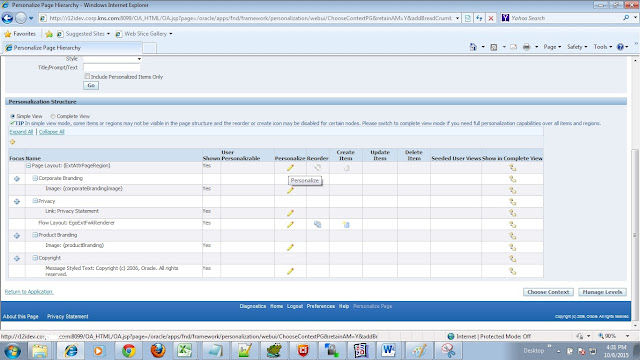Click Refresh icon in address bar
Viewport: 640px width, 360px height.
pyautogui.click(x=479, y=18)
